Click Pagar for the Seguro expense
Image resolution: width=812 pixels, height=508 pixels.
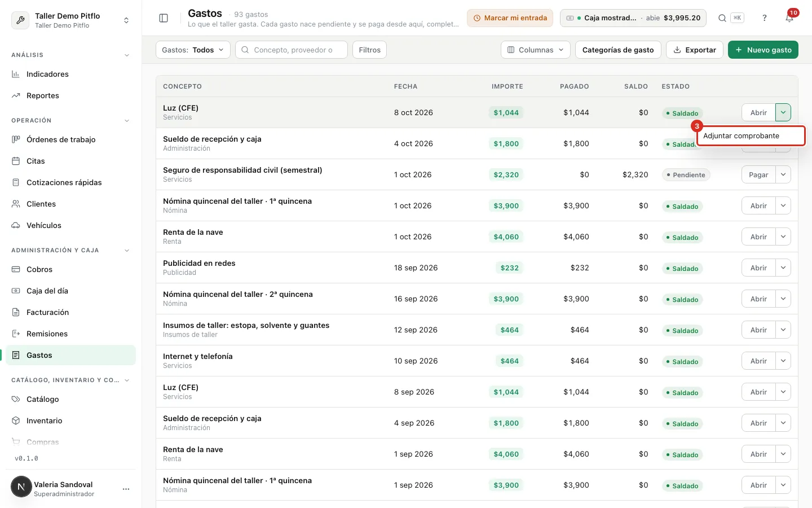coord(758,174)
